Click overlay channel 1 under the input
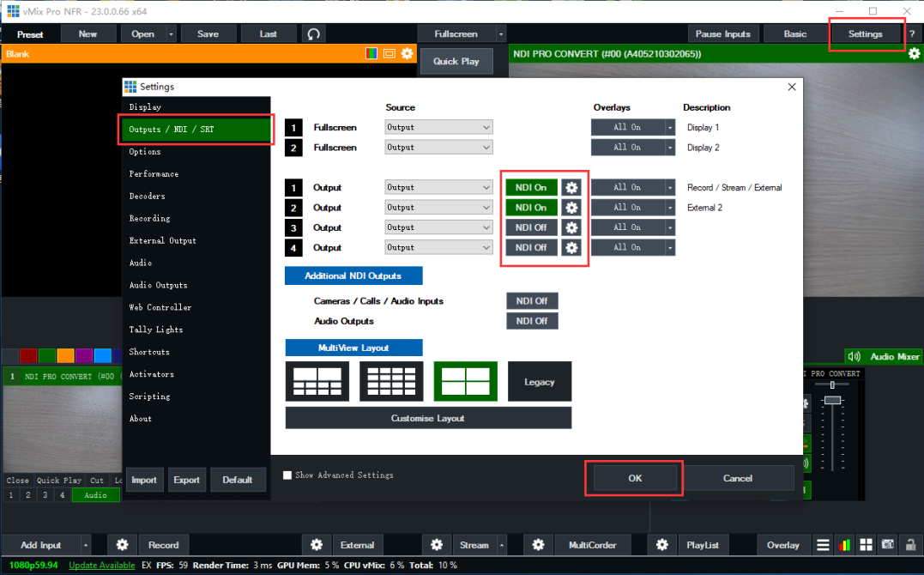 coord(10,495)
